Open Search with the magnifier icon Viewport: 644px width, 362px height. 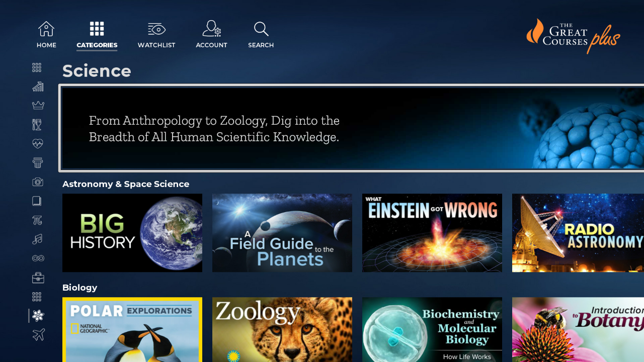click(261, 29)
